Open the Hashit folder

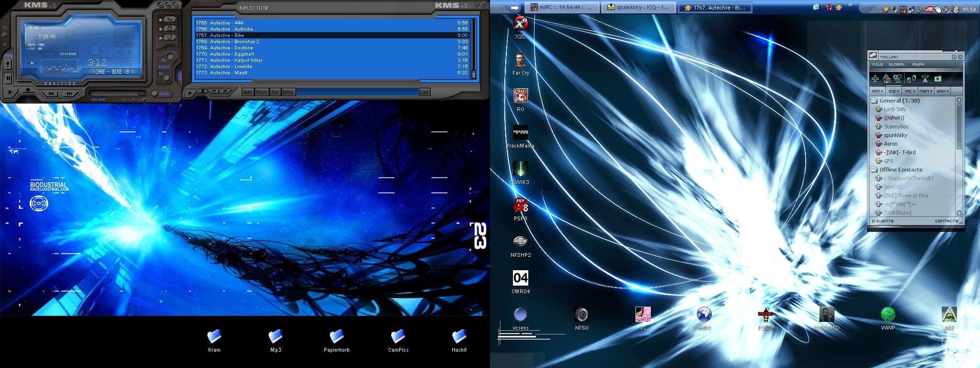459,341
